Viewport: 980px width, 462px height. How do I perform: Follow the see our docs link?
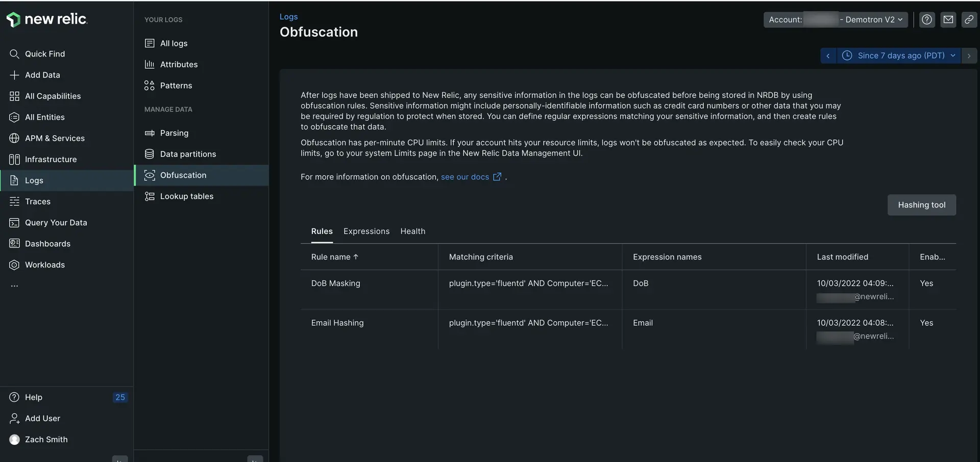pos(465,177)
